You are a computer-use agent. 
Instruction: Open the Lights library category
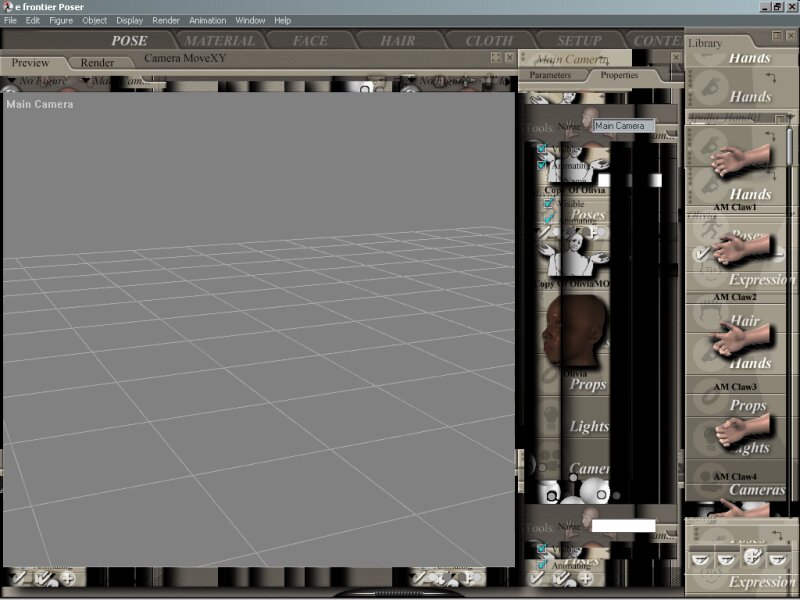pyautogui.click(x=589, y=426)
